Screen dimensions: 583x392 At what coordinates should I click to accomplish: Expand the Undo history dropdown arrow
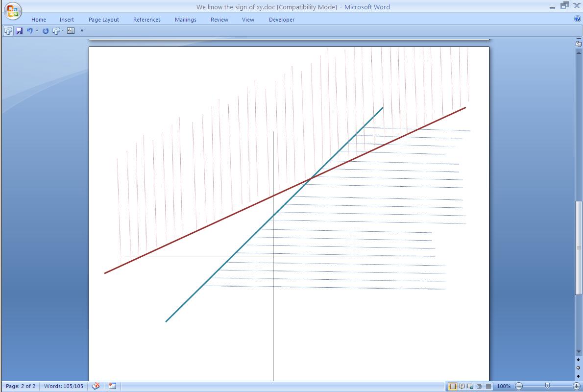coord(37,31)
